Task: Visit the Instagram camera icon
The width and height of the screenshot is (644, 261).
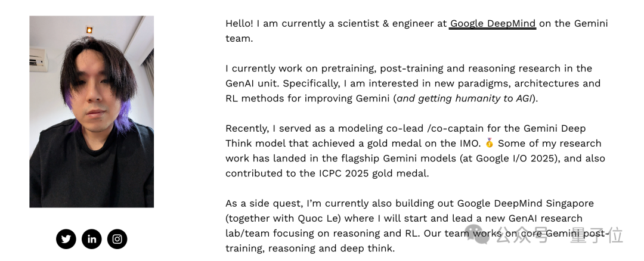Action: coord(117,240)
